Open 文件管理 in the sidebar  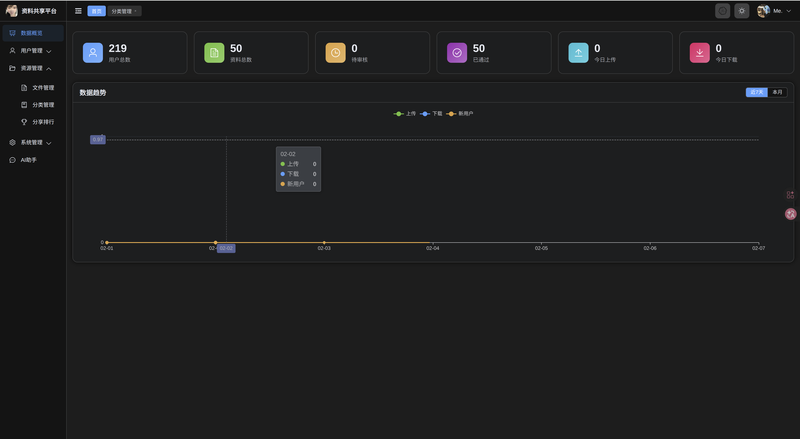tap(42, 87)
